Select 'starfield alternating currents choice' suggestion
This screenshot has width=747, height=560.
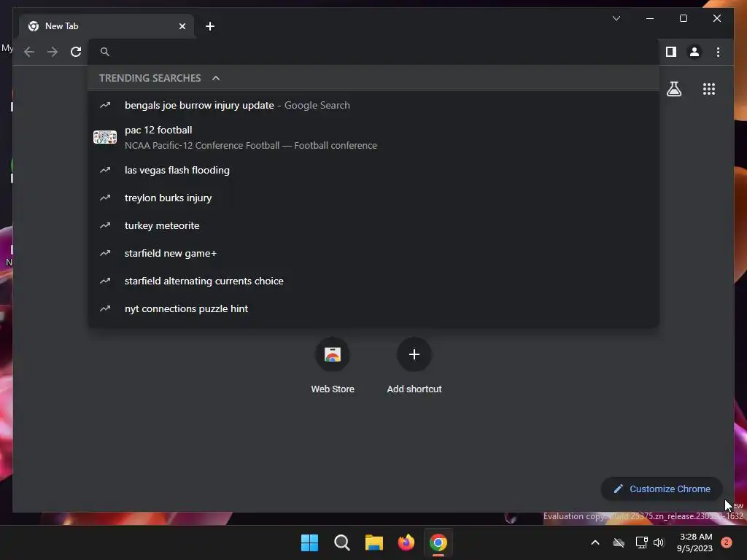pyautogui.click(x=373, y=281)
